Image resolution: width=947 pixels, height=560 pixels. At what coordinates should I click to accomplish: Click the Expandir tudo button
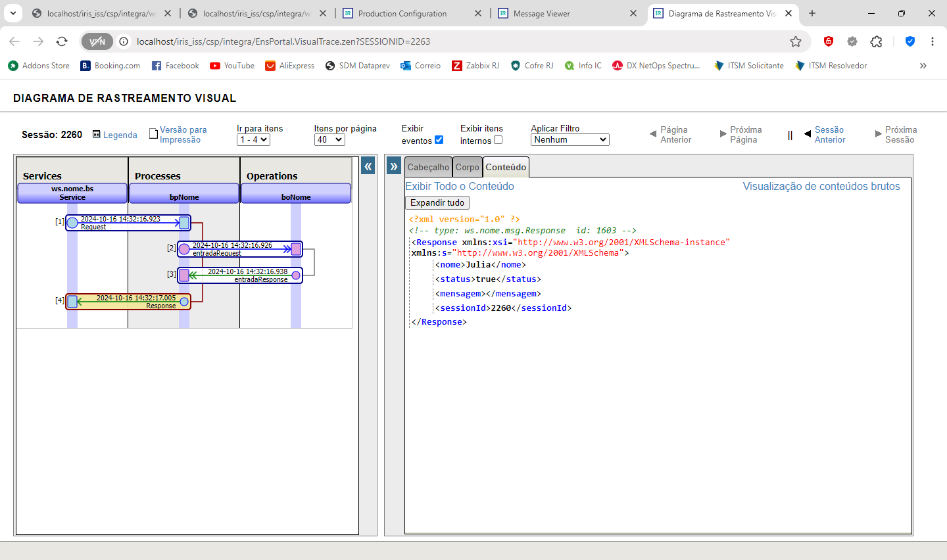tap(437, 202)
